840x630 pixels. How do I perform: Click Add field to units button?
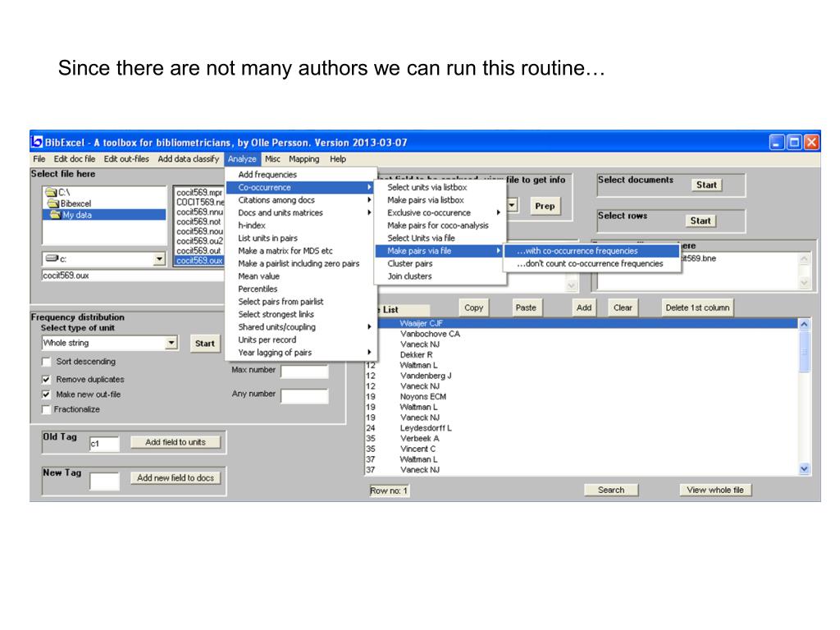tap(176, 442)
